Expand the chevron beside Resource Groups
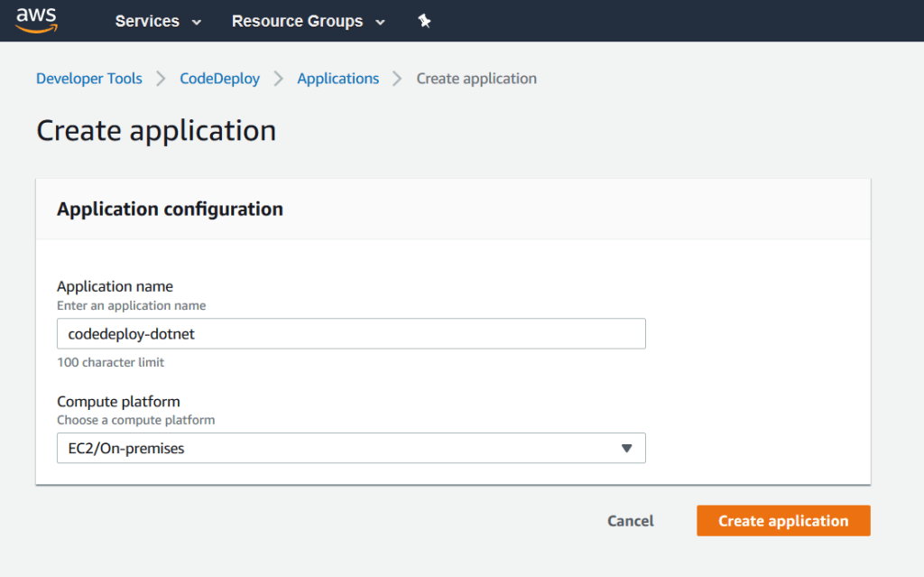This screenshot has height=577, width=924. 380,22
